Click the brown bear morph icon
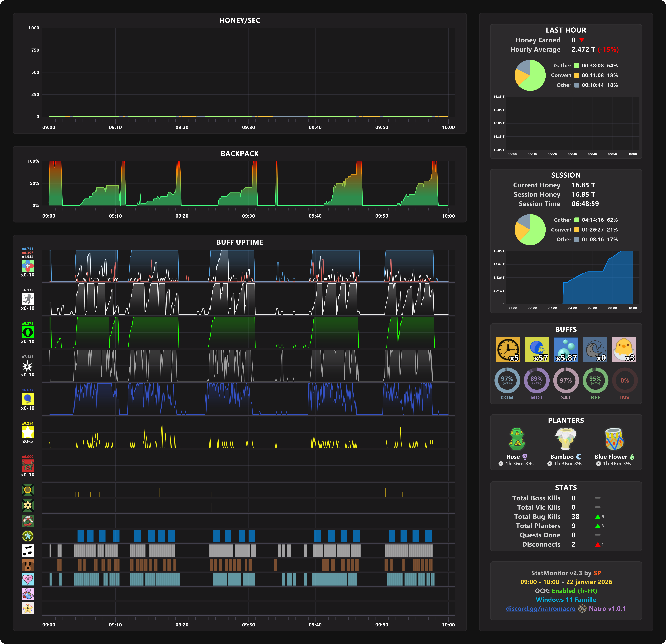 [x=28, y=565]
